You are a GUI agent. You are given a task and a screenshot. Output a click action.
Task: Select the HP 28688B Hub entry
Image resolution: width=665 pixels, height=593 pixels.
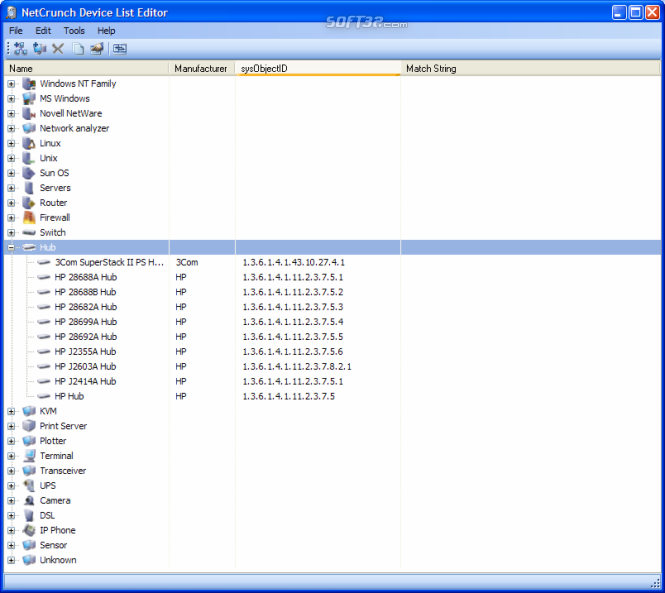coord(85,292)
